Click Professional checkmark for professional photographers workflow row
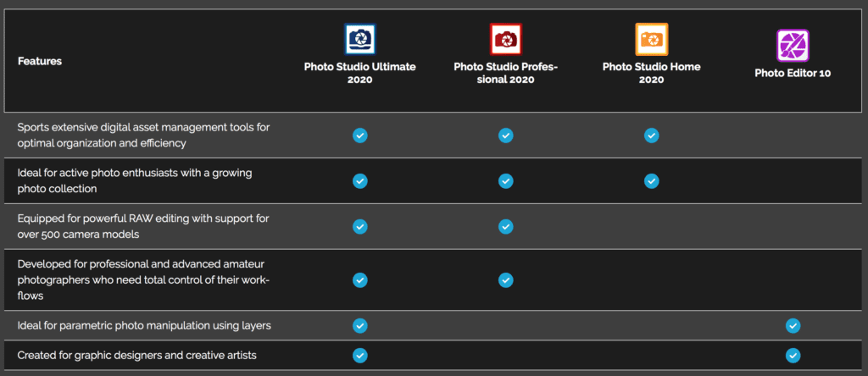Image resolution: width=868 pixels, height=376 pixels. tap(505, 279)
